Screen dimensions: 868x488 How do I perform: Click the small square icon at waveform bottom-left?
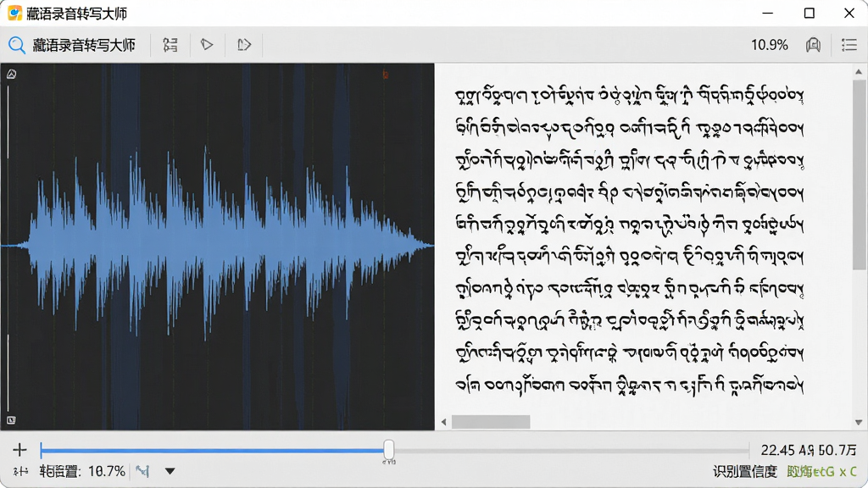(x=10, y=420)
